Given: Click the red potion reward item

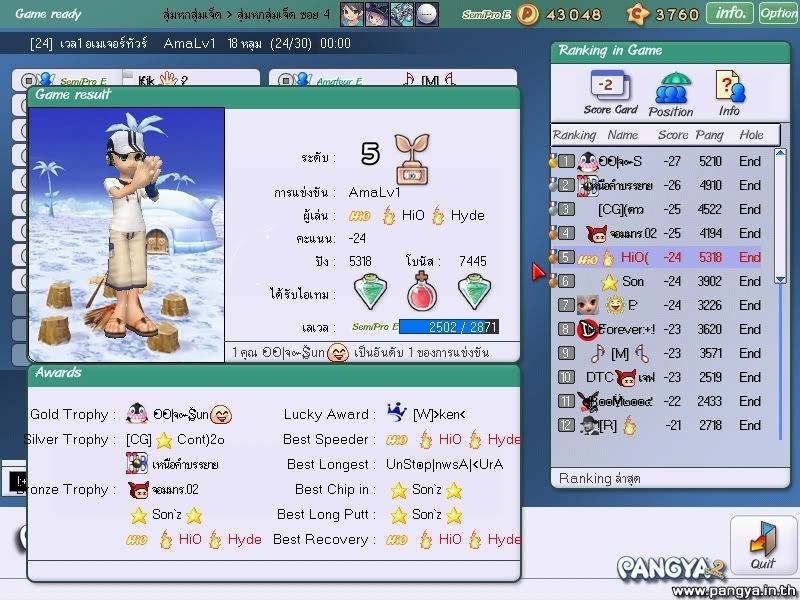Looking at the screenshot, I should tap(422, 291).
